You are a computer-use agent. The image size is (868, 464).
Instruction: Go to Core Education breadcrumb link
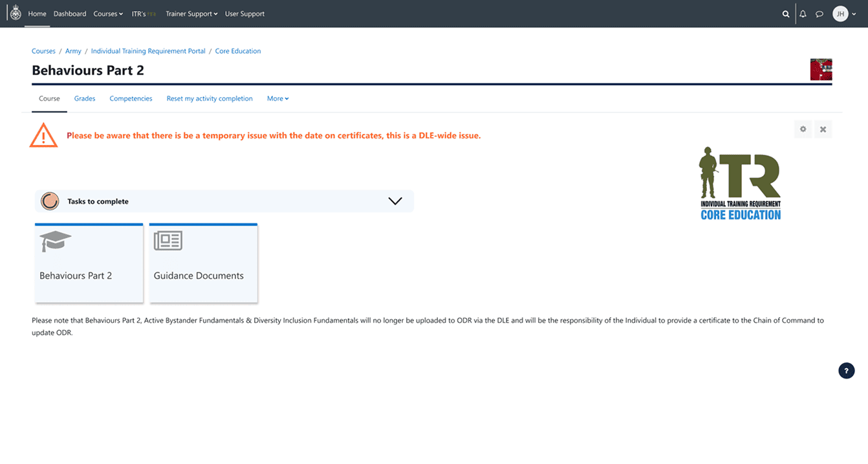pyautogui.click(x=237, y=51)
